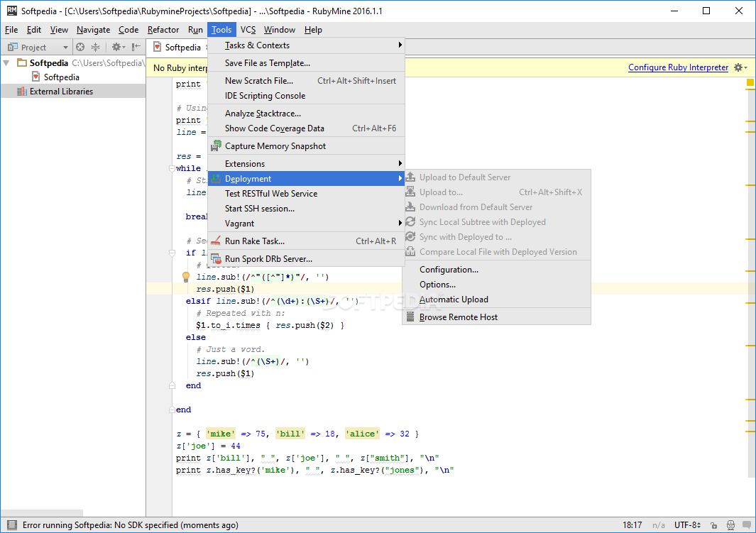The image size is (756, 533).
Task: Choose Analyze Stacktrace
Action: coord(306,114)
